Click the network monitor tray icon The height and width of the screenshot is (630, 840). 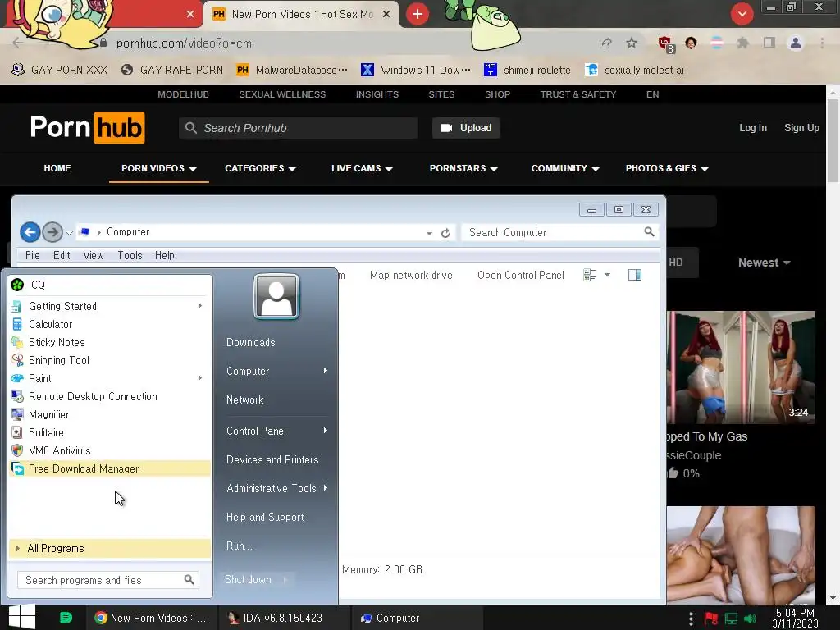tap(731, 619)
